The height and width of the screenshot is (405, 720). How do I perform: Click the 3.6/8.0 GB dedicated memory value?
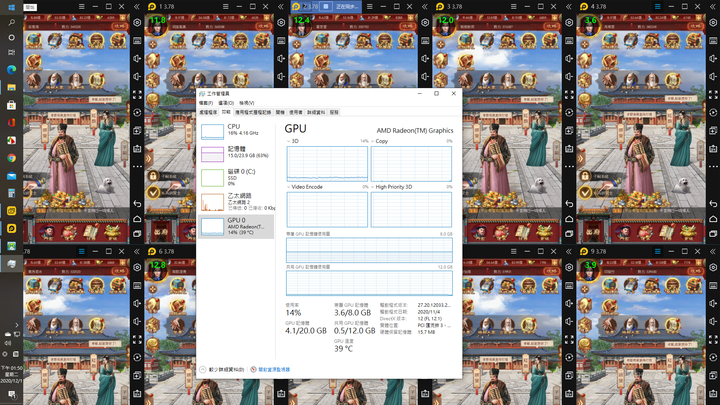pyautogui.click(x=352, y=313)
